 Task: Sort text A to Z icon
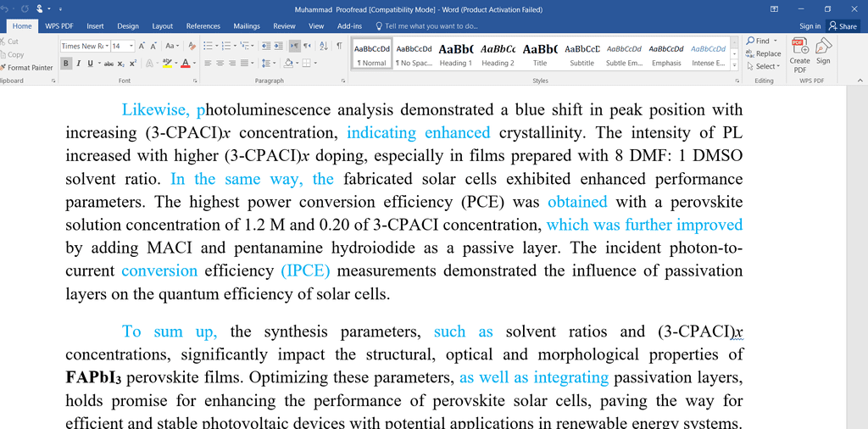(x=323, y=46)
